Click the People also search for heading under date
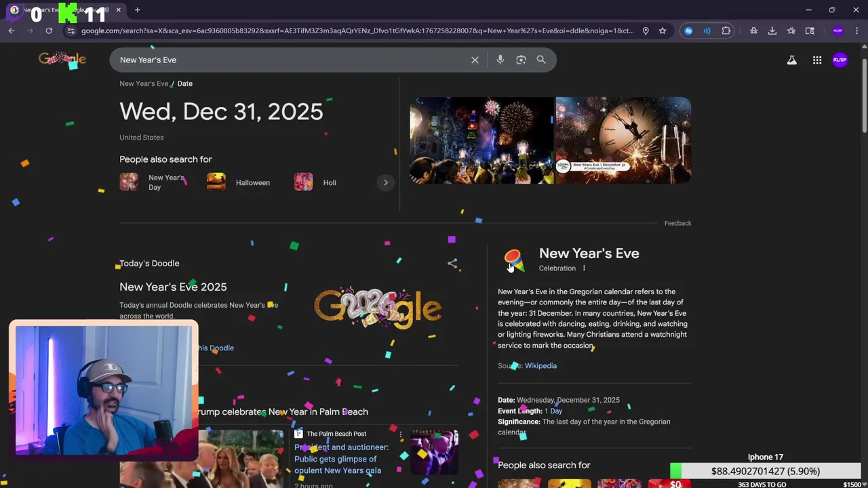 point(165,159)
